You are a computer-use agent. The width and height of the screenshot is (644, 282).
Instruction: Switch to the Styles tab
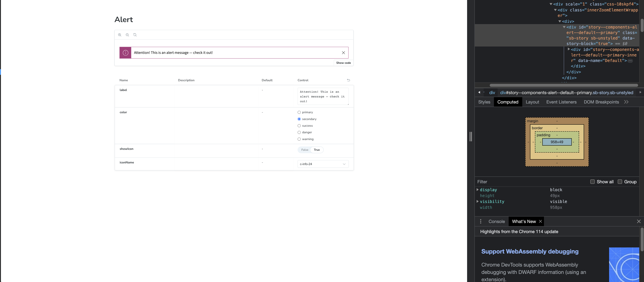484,102
